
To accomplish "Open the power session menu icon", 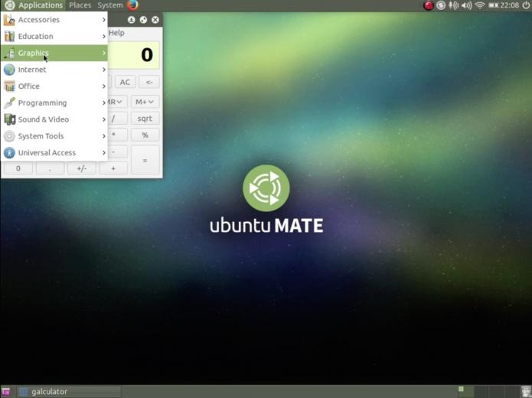I will tap(526, 5).
